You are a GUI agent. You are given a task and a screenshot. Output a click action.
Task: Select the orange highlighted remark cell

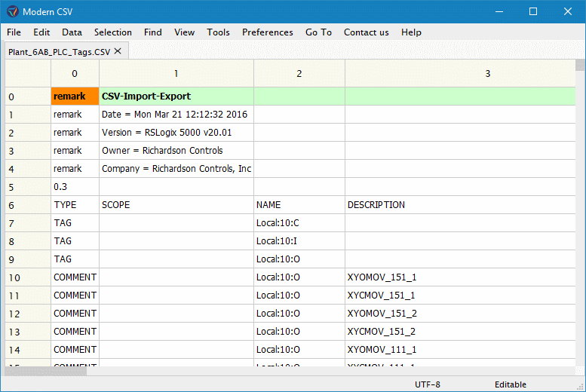pyautogui.click(x=75, y=96)
